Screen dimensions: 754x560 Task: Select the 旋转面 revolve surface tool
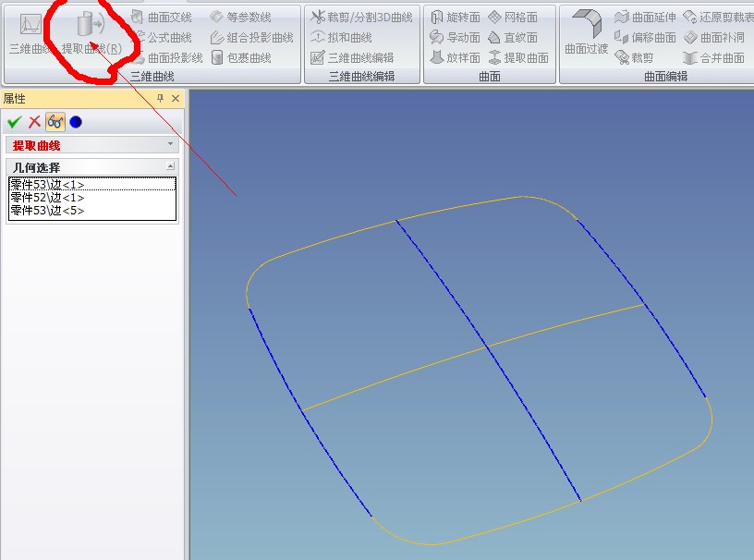(455, 18)
